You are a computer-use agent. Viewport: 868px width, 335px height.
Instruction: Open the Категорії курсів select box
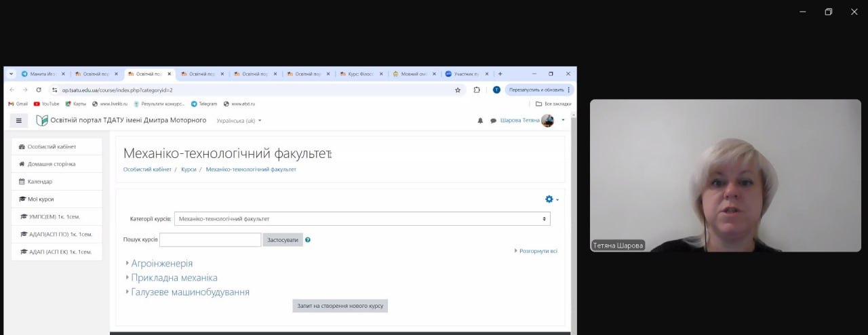(x=362, y=219)
